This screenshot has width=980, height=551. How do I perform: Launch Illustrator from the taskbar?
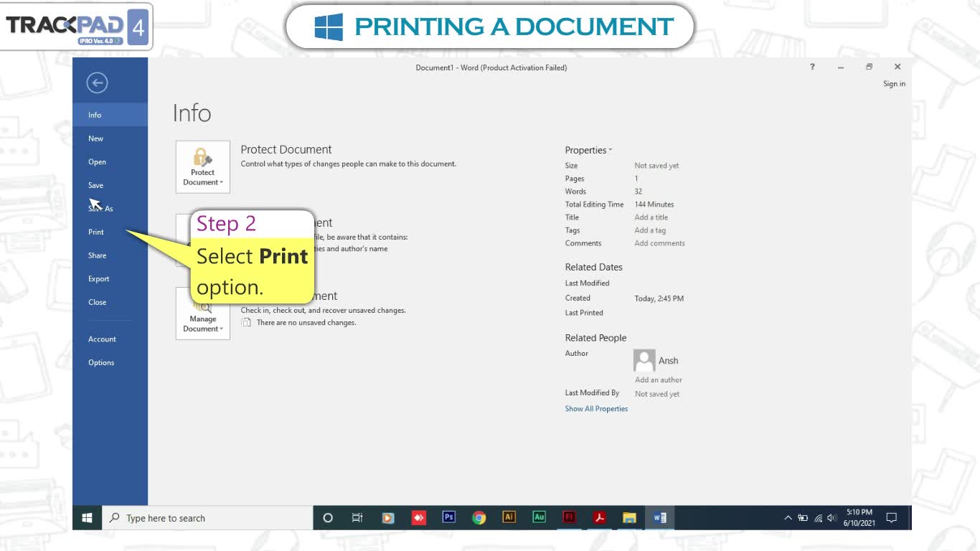point(509,517)
